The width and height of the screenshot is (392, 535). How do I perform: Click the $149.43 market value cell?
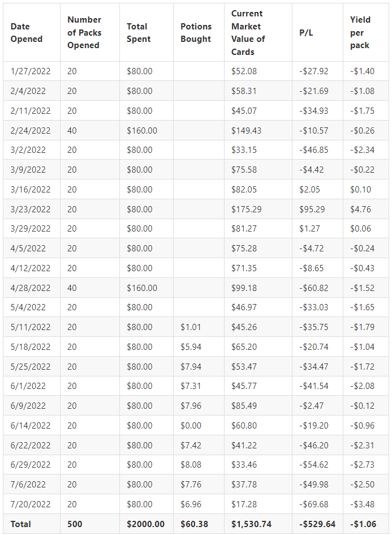pyautogui.click(x=258, y=130)
